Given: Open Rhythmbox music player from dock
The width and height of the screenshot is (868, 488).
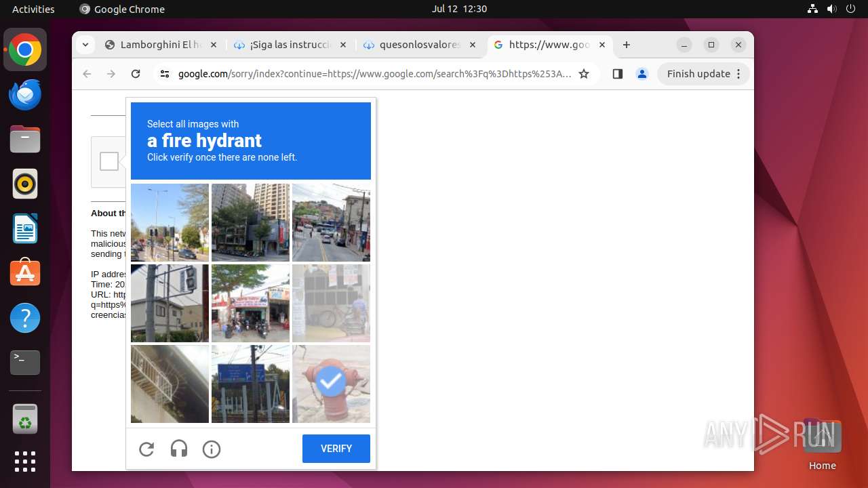Looking at the screenshot, I should click(25, 184).
